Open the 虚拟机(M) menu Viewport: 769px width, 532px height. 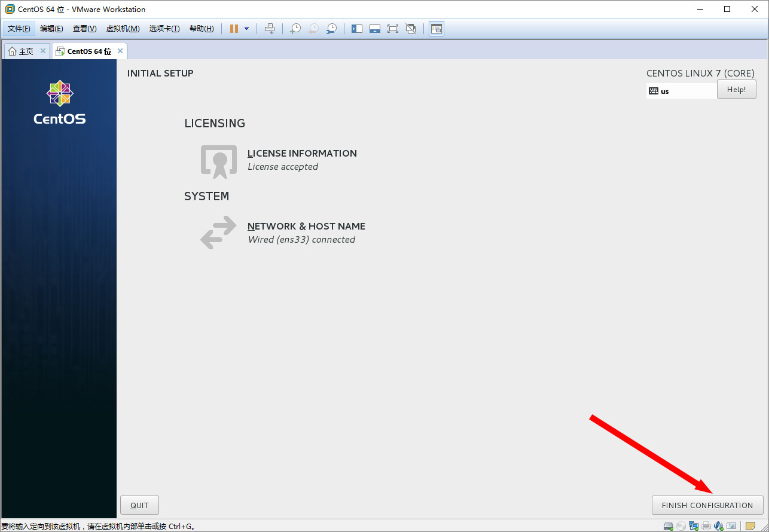tap(123, 29)
